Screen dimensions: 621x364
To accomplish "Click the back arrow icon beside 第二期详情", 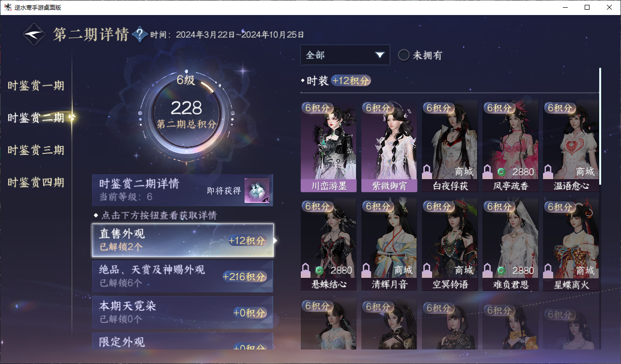I will (34, 34).
